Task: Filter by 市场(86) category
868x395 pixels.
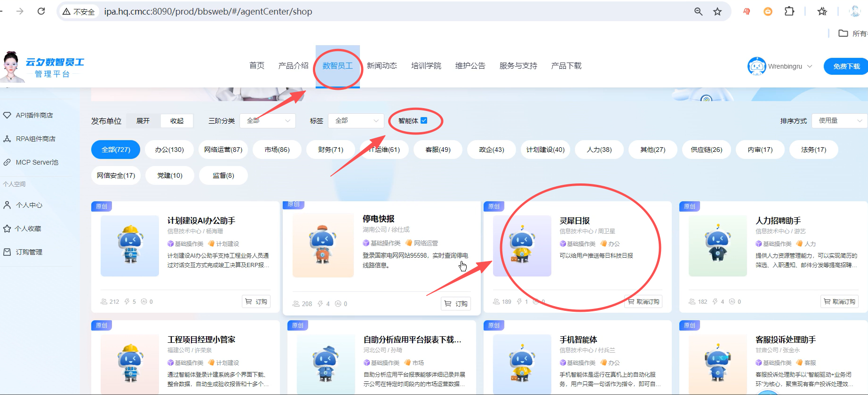Action: (x=277, y=150)
